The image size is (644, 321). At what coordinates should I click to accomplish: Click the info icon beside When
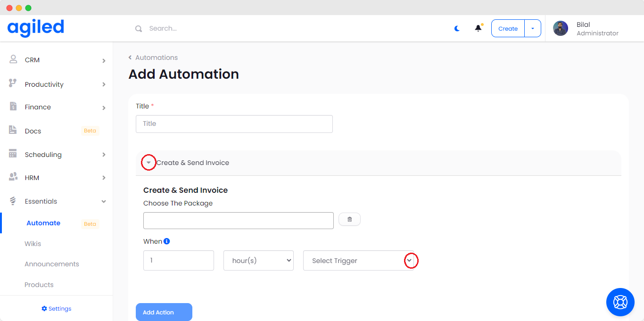click(166, 241)
